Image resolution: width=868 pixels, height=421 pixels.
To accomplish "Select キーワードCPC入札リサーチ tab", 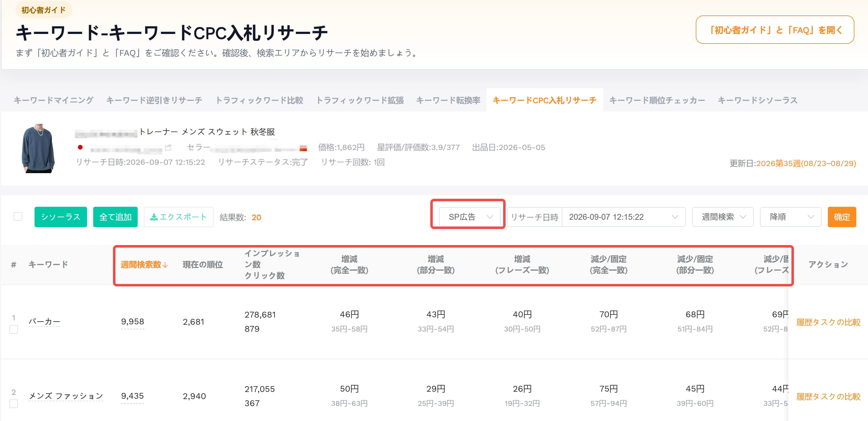I will pos(544,100).
